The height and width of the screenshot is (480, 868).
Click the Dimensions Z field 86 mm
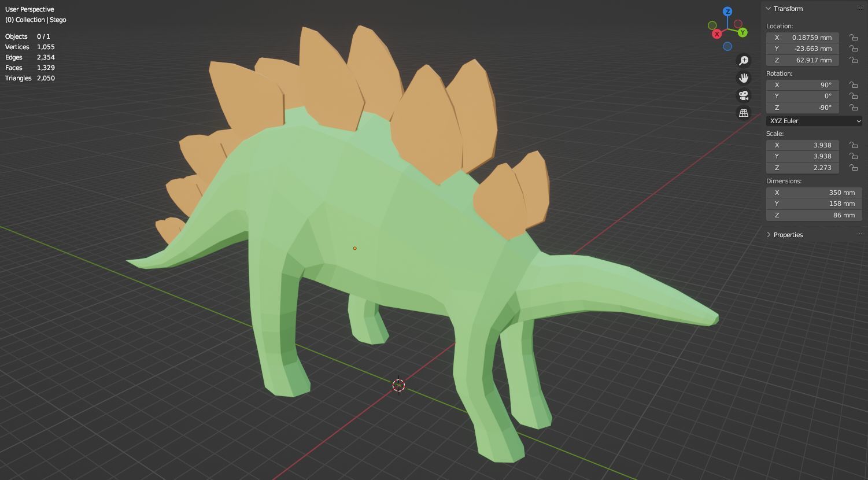click(x=814, y=215)
